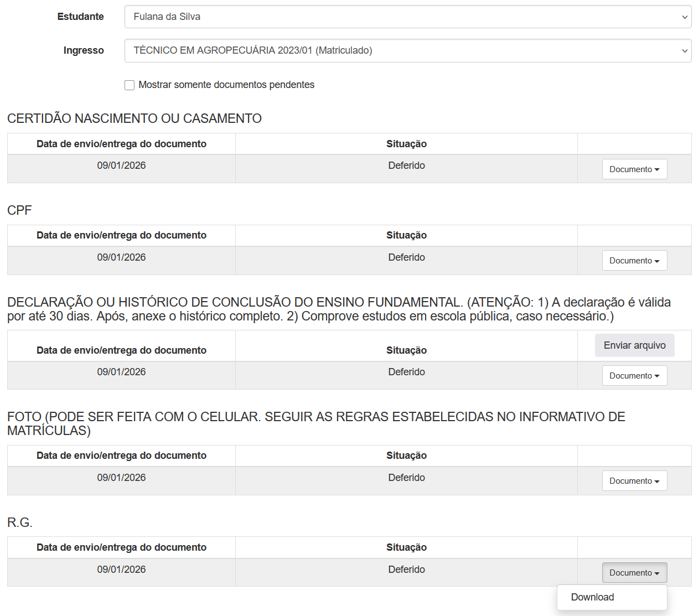Click the 09/01/2026 date in the FOTO row
This screenshot has width=699, height=616.
(121, 477)
